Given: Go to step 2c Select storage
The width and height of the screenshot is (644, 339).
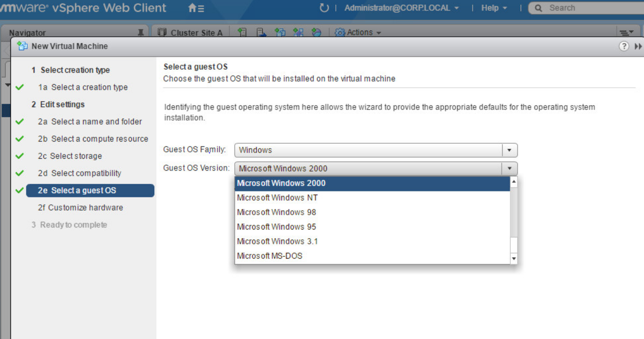Looking at the screenshot, I should (70, 156).
